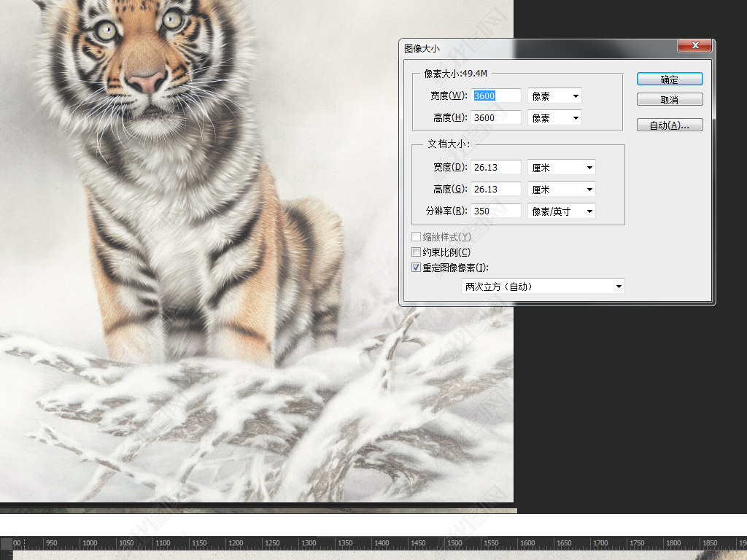This screenshot has height=560, width=747.
Task: Open the 像素 unit dropdown for 高度(H)
Action: 554,117
